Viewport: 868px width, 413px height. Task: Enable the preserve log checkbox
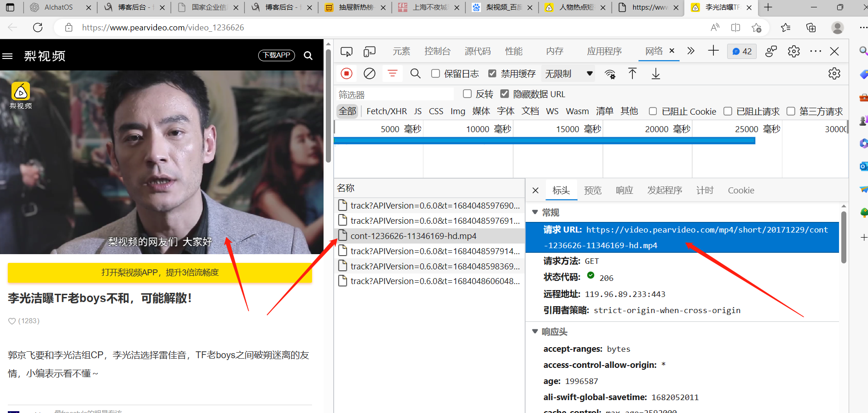coord(435,74)
